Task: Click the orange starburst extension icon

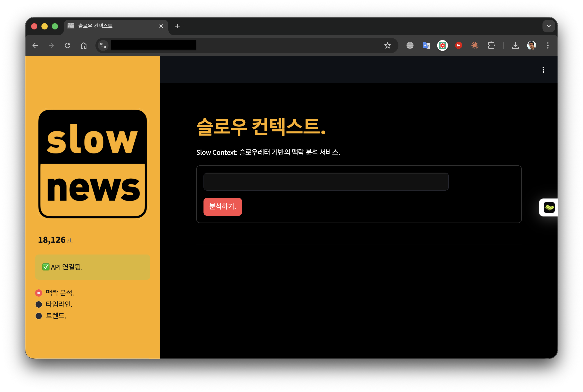Action: tap(475, 45)
